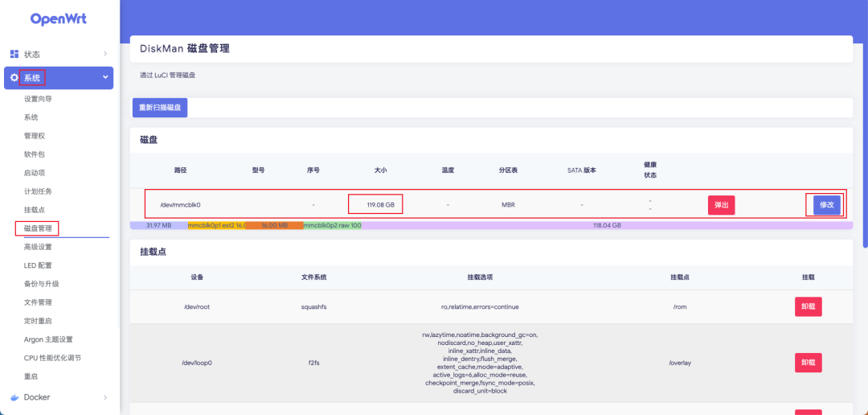
Task: Expand the 状态 menu chevron
Action: (105, 54)
